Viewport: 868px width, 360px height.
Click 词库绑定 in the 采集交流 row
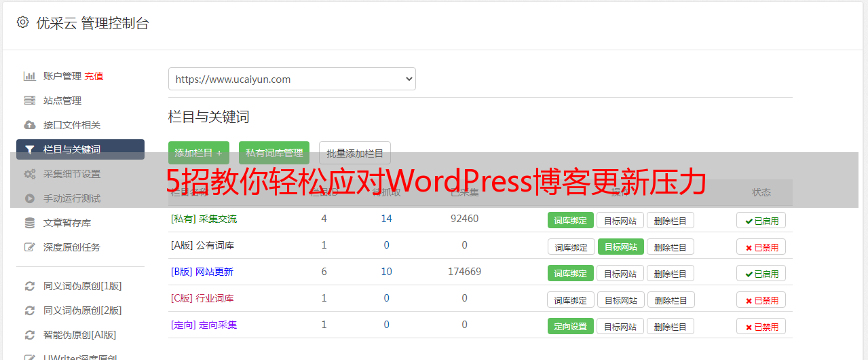coord(571,220)
